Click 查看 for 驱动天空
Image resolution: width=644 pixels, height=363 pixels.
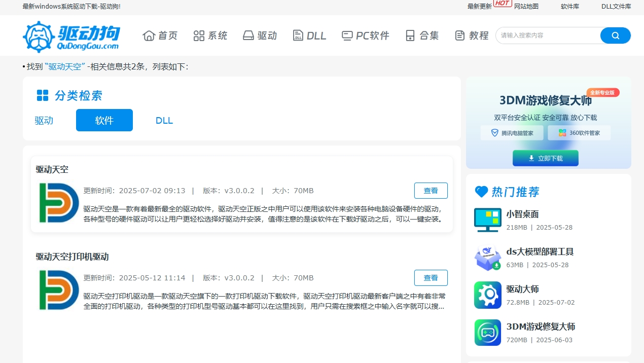click(431, 191)
